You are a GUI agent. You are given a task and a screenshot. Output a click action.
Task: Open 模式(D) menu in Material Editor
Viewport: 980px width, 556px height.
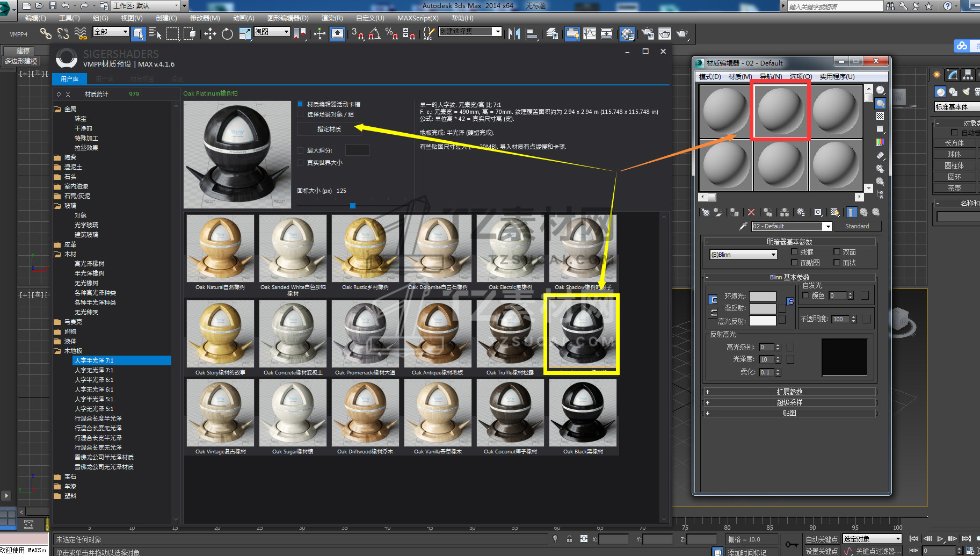710,77
